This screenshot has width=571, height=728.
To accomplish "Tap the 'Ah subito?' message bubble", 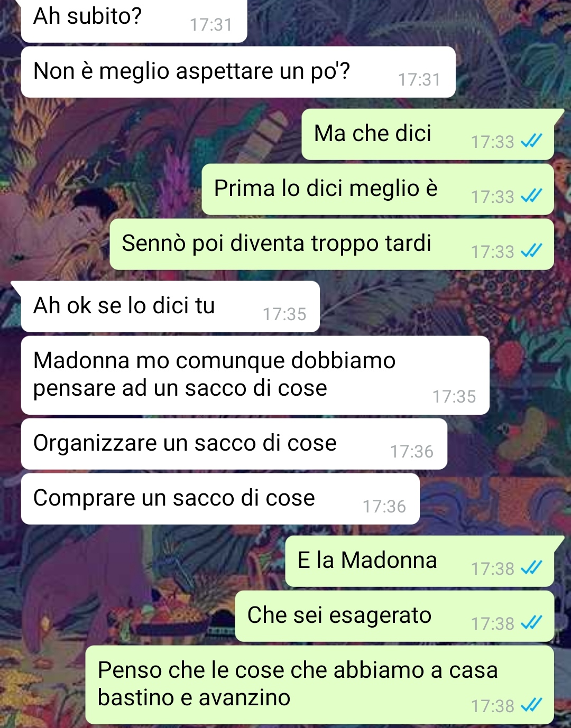I will (134, 20).
